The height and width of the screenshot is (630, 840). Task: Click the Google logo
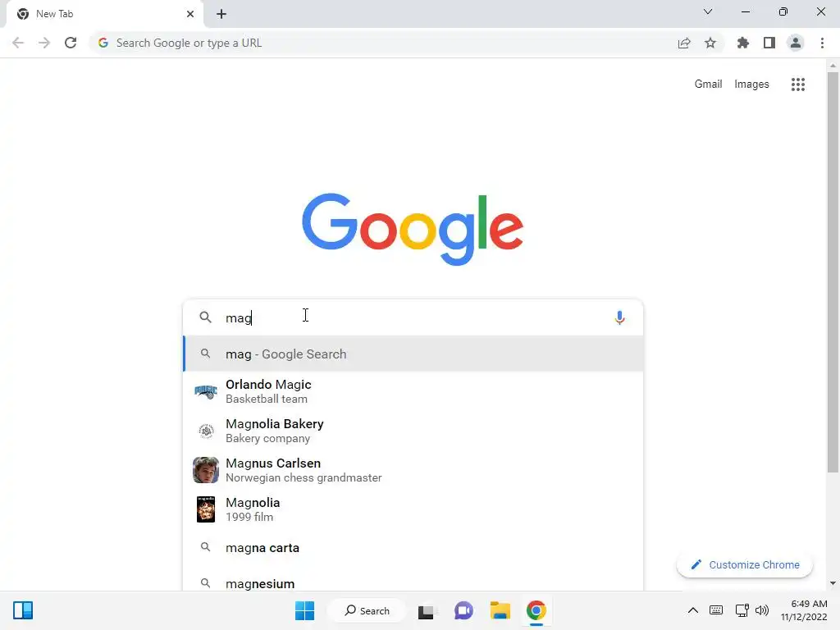coord(413,229)
